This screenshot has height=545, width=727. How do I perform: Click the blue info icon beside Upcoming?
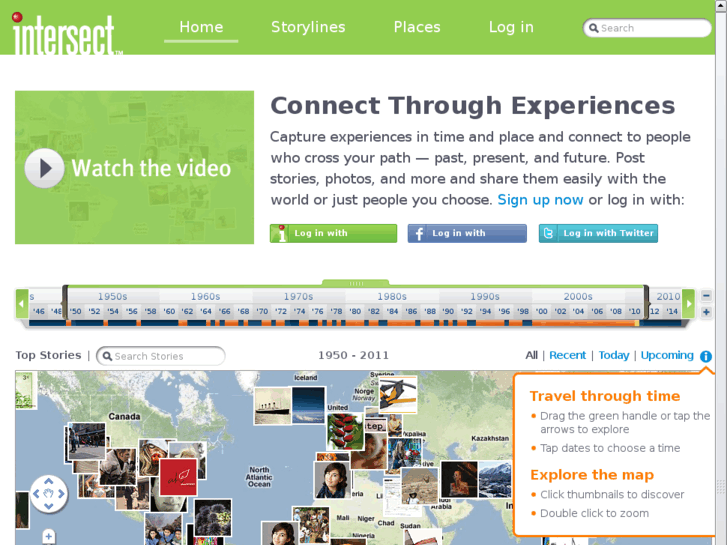[x=706, y=356]
